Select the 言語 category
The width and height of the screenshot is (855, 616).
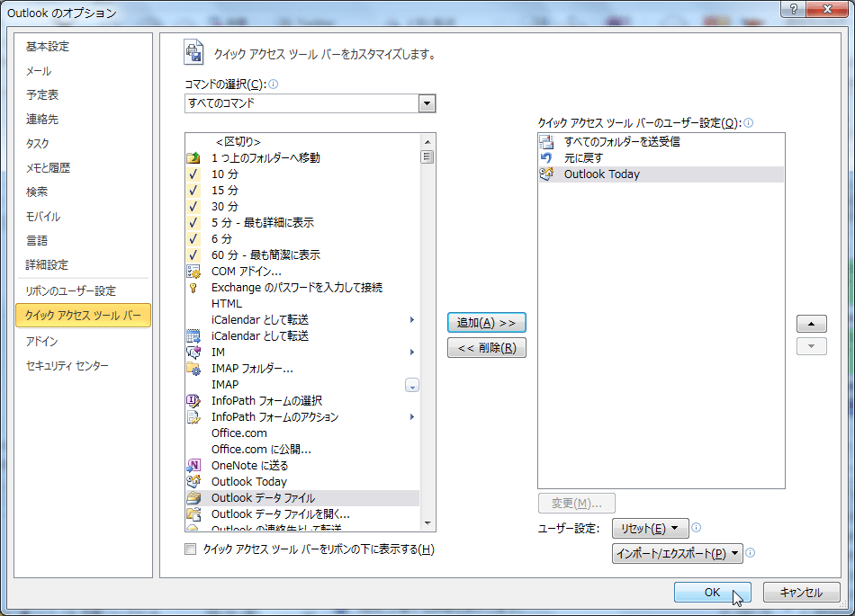(37, 240)
